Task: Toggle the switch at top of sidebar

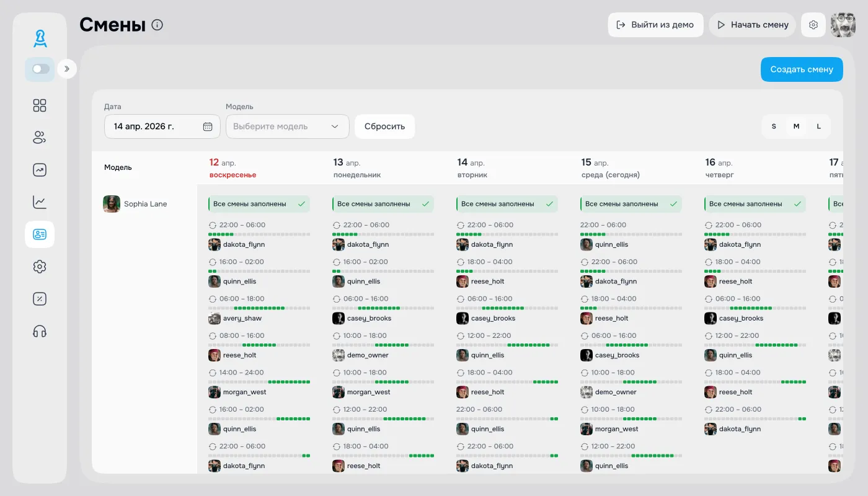Action: pyautogui.click(x=40, y=69)
